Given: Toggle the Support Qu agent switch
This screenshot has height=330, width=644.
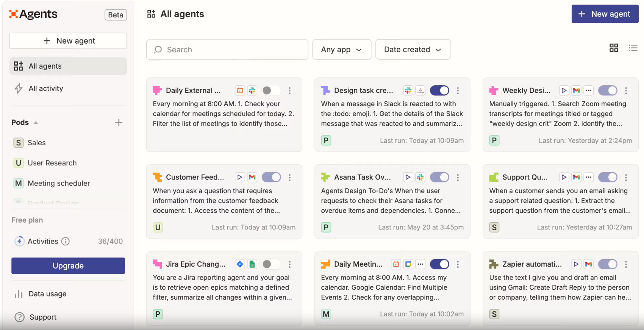Looking at the screenshot, I should pyautogui.click(x=608, y=177).
